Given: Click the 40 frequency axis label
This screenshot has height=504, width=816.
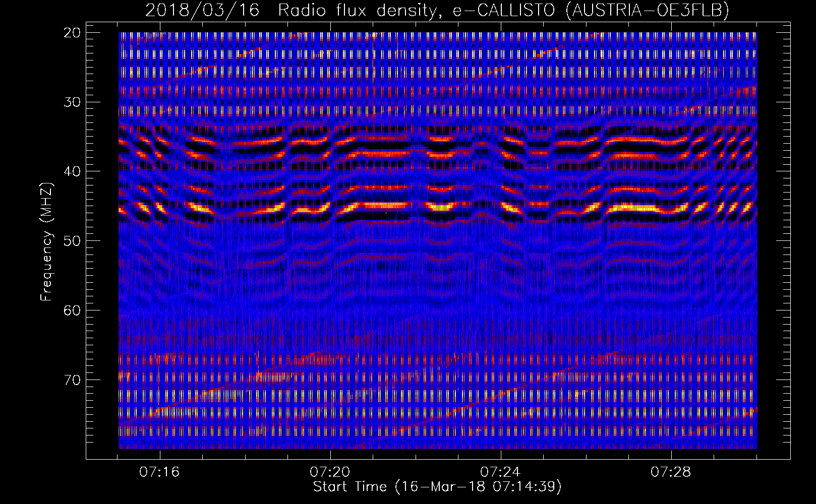Looking at the screenshot, I should tap(72, 171).
